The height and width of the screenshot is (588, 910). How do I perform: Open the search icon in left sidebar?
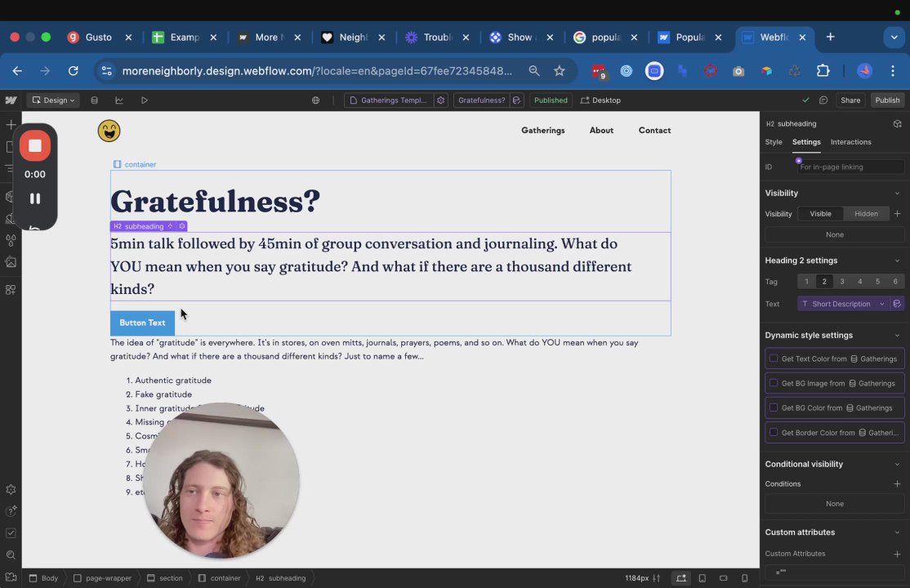11,555
